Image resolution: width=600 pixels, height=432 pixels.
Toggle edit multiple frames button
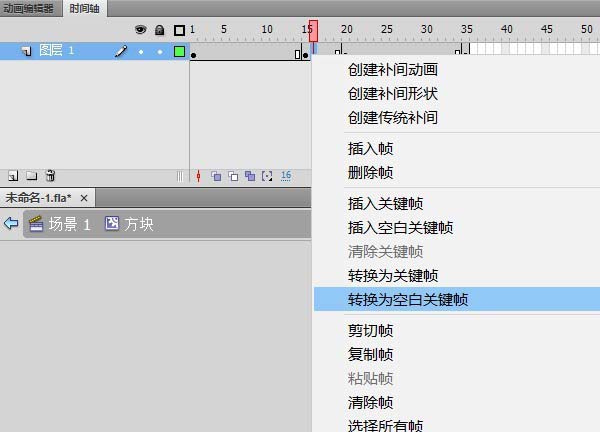250,176
